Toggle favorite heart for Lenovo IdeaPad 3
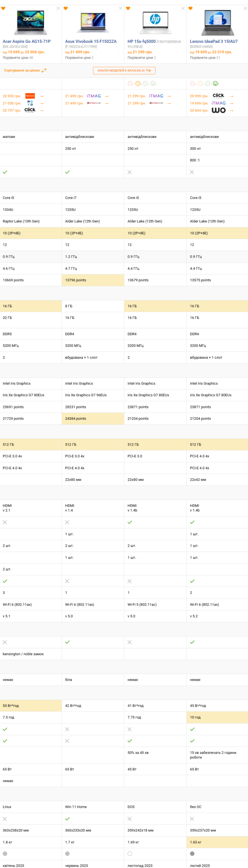This screenshot has height=868, width=248. (x=190, y=8)
